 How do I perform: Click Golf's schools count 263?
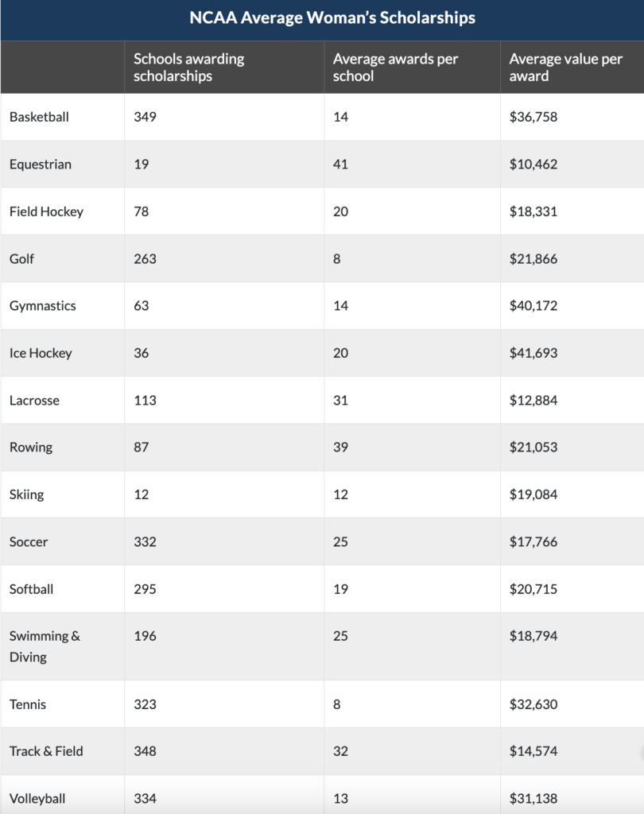point(145,258)
